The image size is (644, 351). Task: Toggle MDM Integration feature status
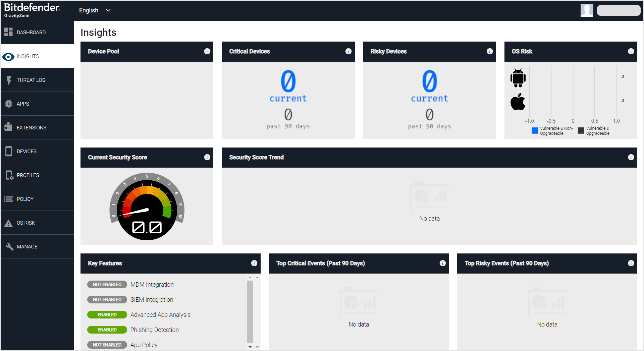pos(107,284)
